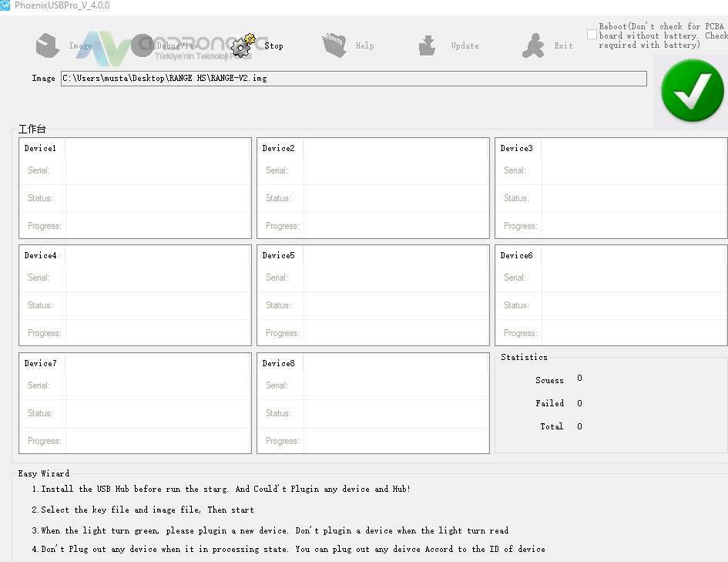728x562 pixels.
Task: Click the Device2 Status field
Action: (x=395, y=198)
